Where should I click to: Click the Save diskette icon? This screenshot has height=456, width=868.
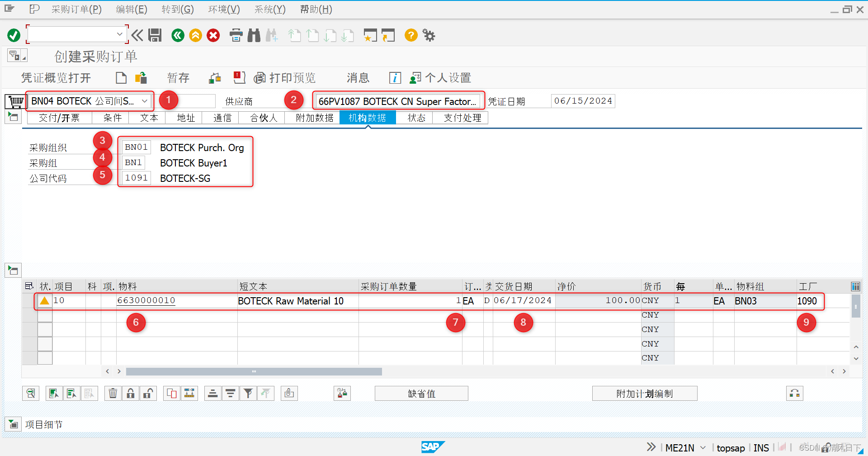pos(155,35)
